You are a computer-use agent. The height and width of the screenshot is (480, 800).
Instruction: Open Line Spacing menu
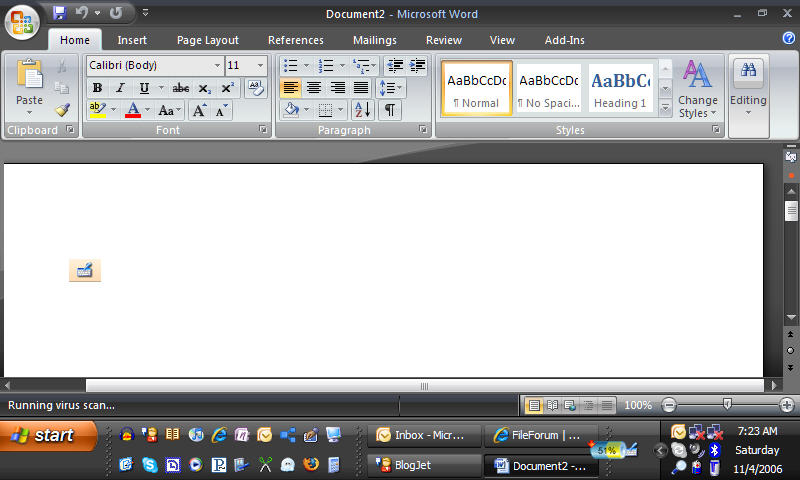click(390, 88)
